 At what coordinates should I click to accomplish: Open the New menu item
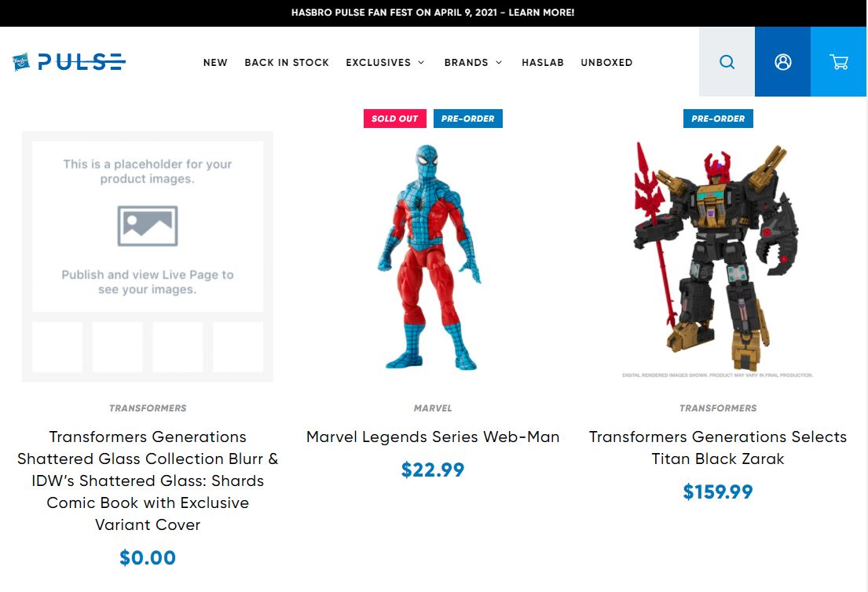(215, 63)
